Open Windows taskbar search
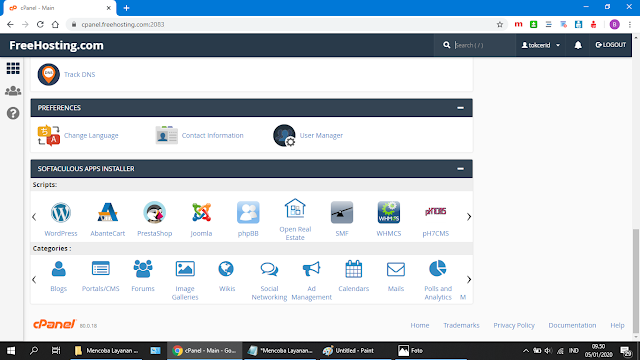 pyautogui.click(x=34, y=351)
